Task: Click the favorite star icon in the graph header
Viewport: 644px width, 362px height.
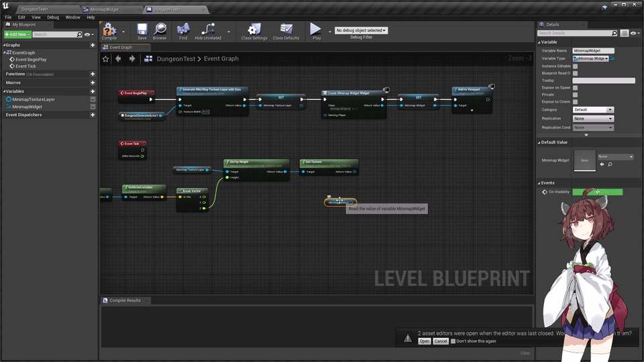Action: point(106,59)
